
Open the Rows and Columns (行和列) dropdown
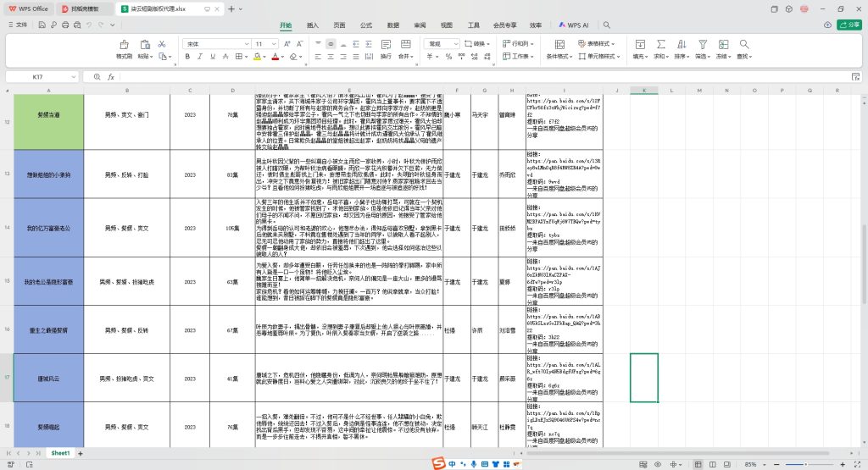(518, 44)
